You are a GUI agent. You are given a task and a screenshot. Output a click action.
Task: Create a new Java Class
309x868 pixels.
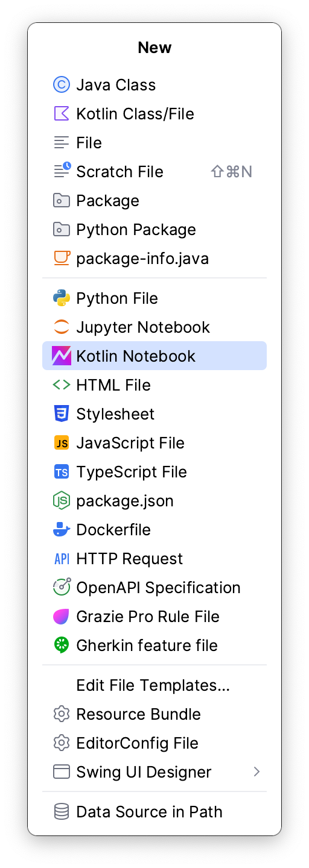[x=154, y=85]
